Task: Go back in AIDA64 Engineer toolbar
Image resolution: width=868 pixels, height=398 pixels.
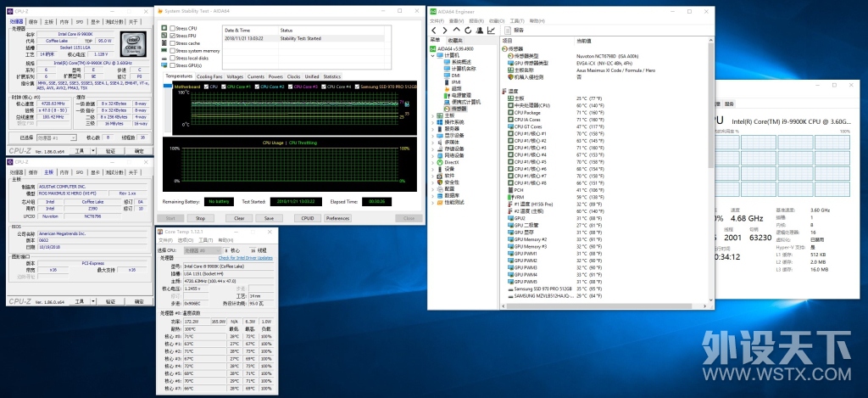Action: 433,31
